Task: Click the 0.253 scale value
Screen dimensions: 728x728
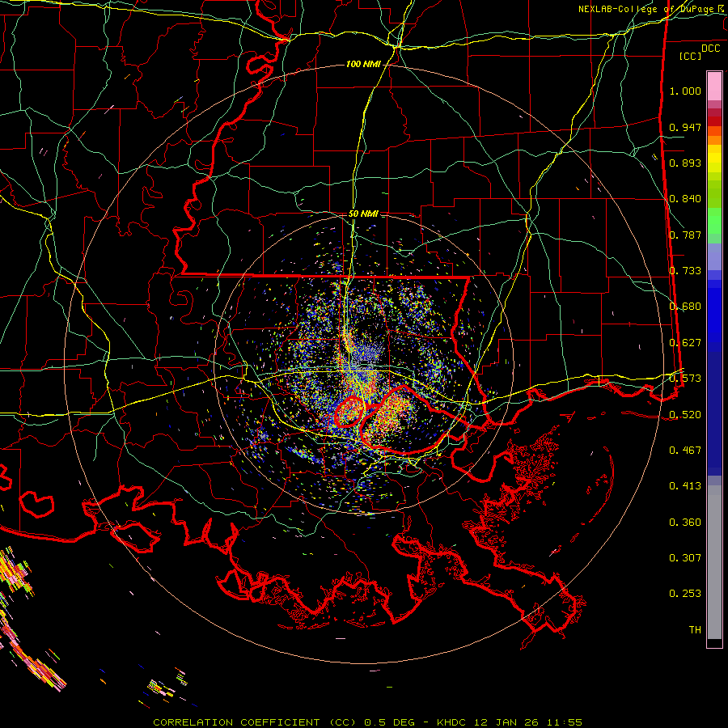Action: click(x=685, y=594)
